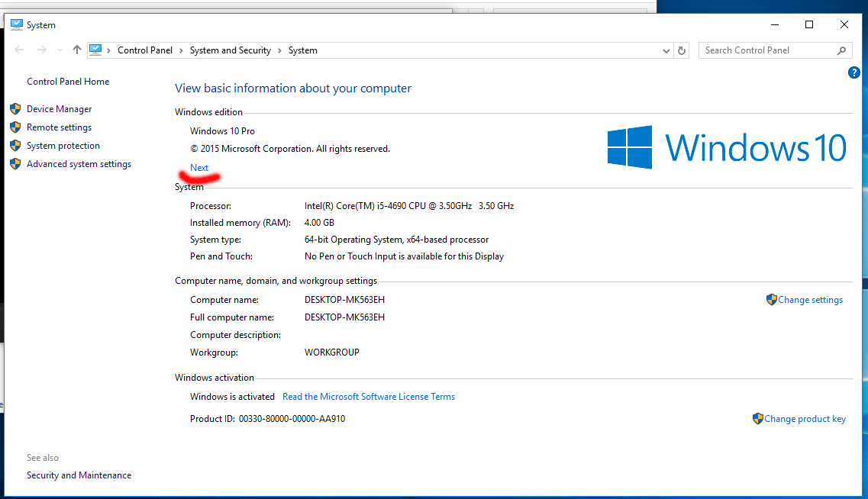Image resolution: width=868 pixels, height=499 pixels.
Task: Open Security and Maintenance
Action: (79, 475)
